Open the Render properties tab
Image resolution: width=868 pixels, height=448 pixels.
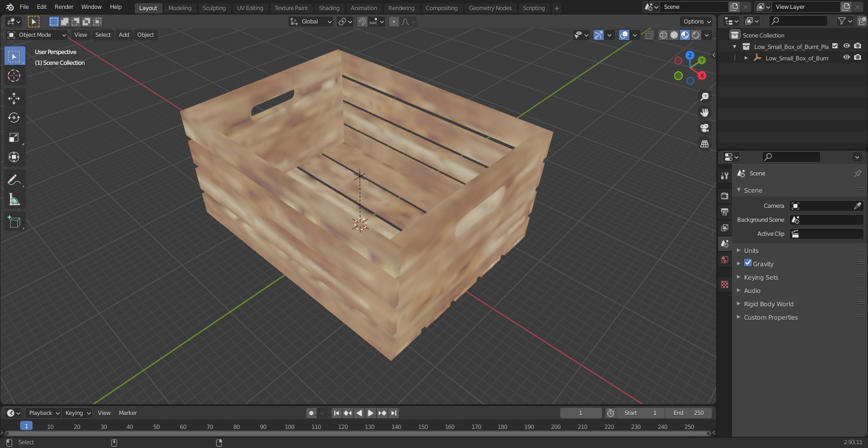724,196
